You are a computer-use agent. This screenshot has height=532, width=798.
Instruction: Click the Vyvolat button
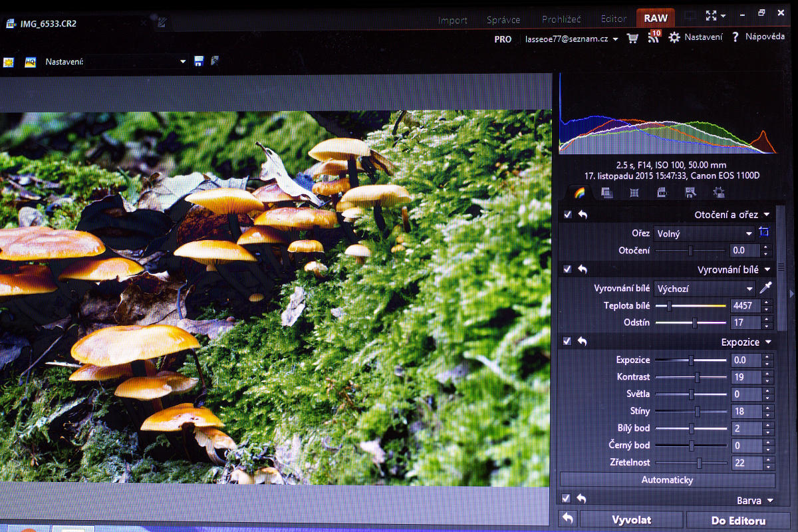(x=630, y=520)
